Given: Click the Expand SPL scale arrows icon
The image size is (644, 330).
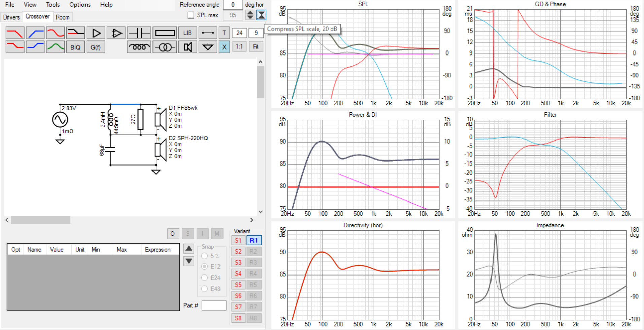Looking at the screenshot, I should (x=250, y=15).
